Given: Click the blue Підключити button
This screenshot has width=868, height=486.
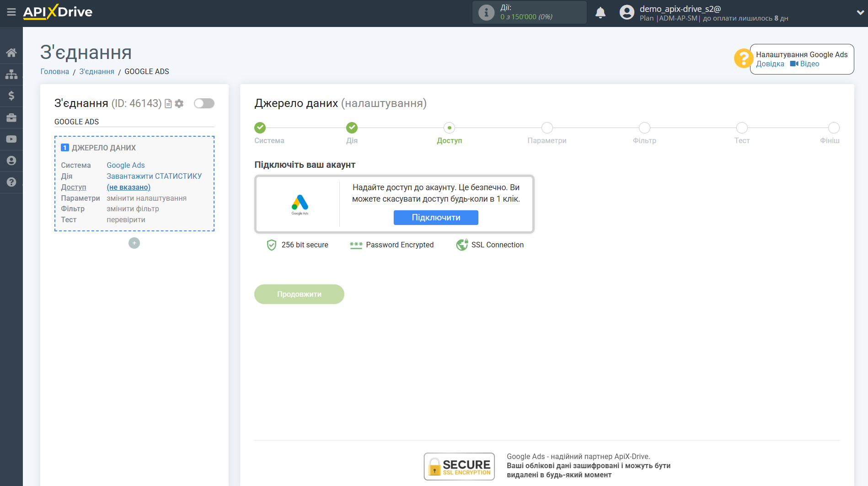Looking at the screenshot, I should (x=436, y=218).
